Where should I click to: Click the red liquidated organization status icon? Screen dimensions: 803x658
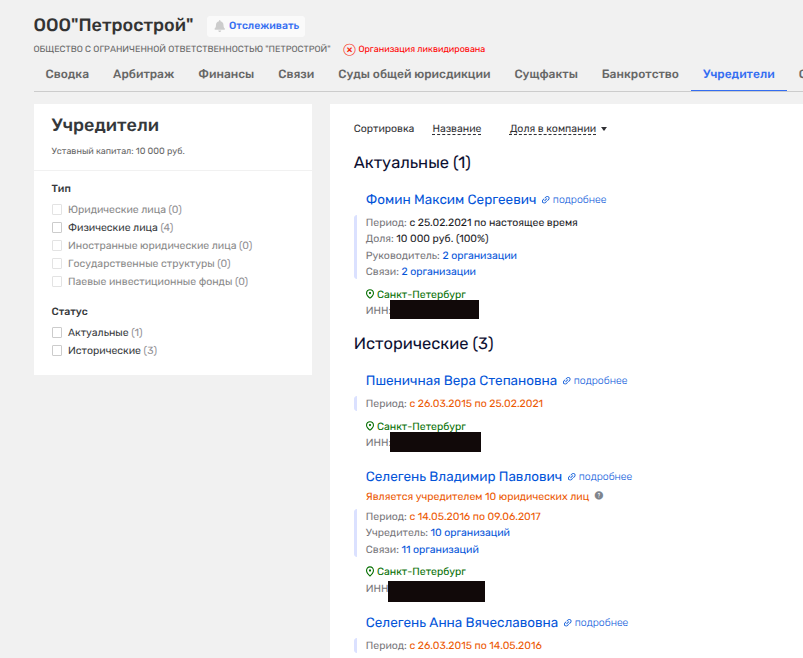coord(349,49)
